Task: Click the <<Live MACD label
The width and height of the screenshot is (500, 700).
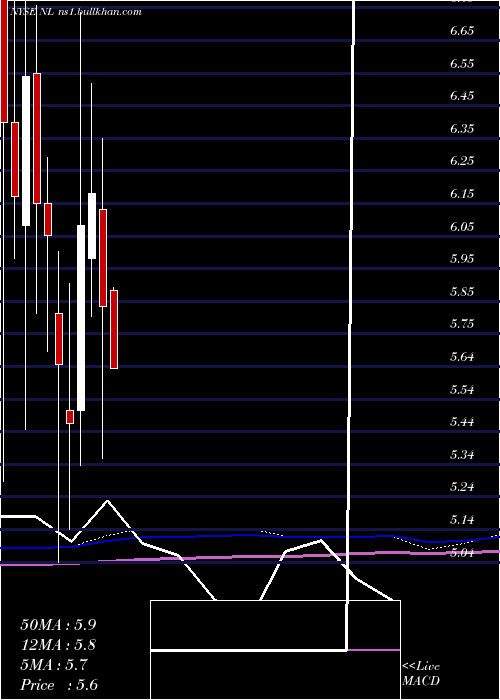Action: click(x=421, y=674)
